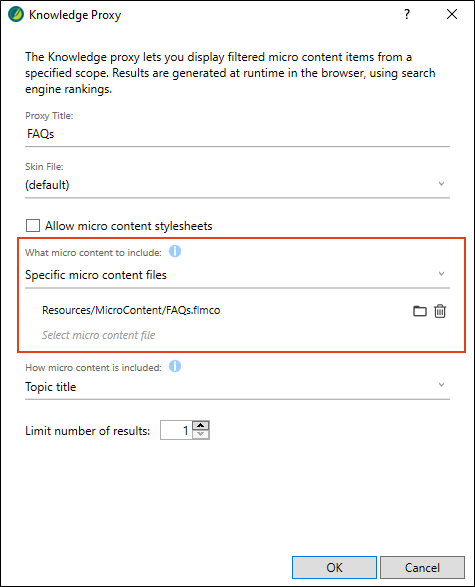Click the Cancel button
This screenshot has width=475, height=587.
[422, 568]
